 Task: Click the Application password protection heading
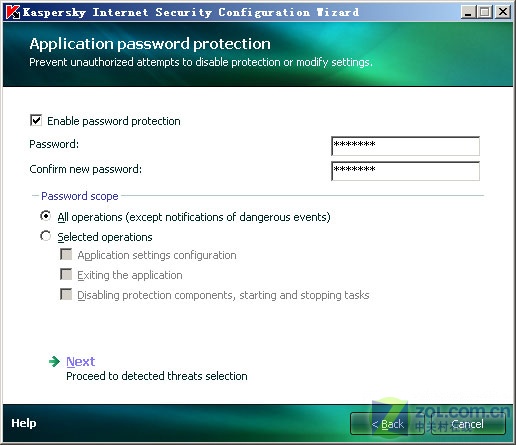click(x=150, y=44)
